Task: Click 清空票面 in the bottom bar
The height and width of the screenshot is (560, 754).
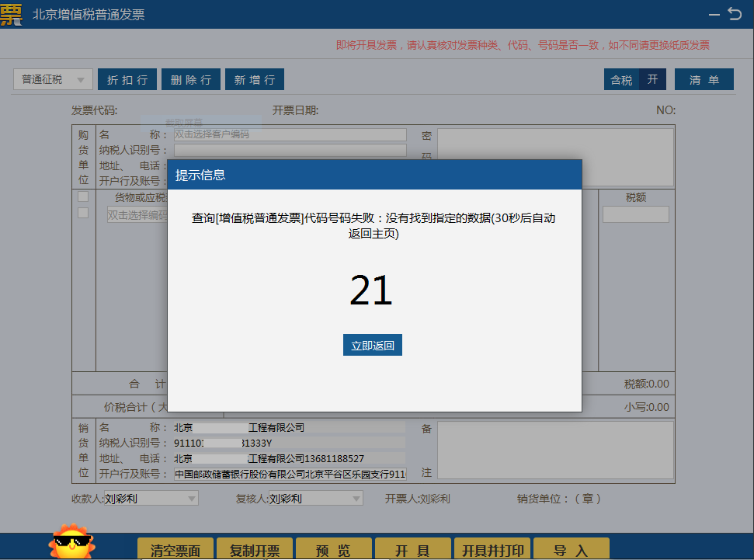Action: pyautogui.click(x=175, y=550)
